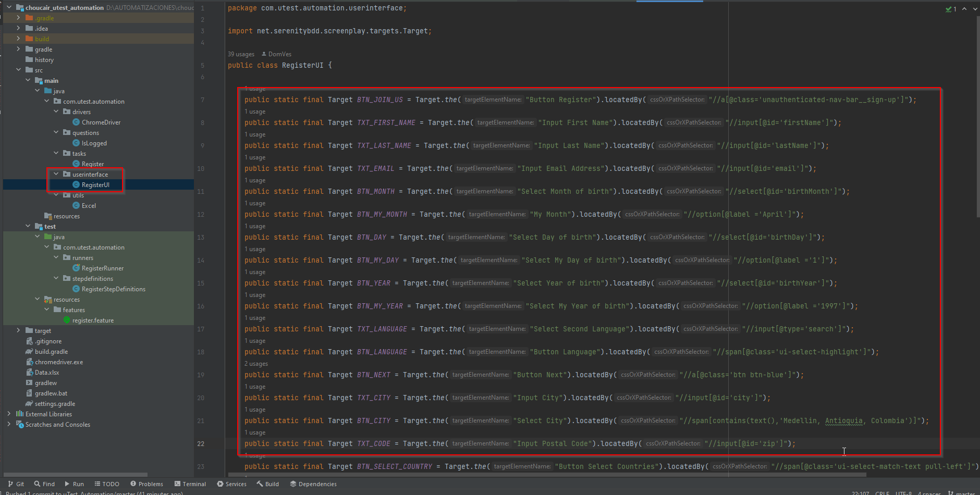
Task: Open the Find tool window
Action: coord(44,484)
